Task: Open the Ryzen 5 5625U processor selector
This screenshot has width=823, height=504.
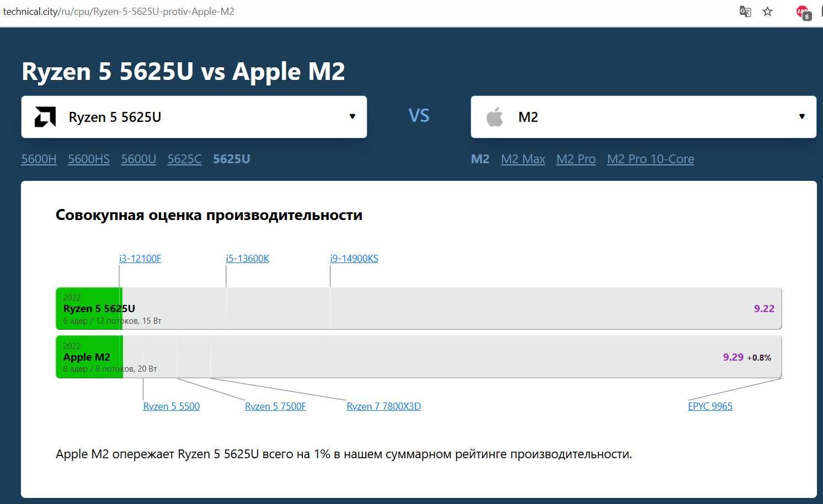Action: pos(194,117)
